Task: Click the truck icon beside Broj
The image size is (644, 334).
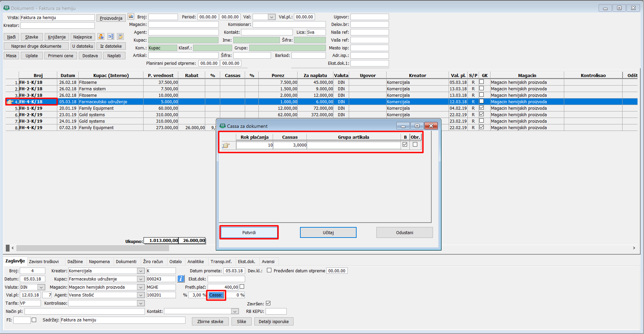Action: (131, 17)
